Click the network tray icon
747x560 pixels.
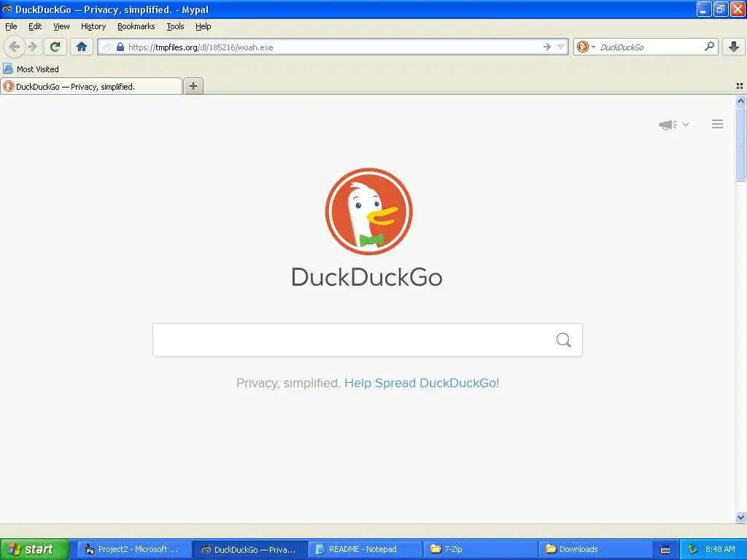[x=692, y=549]
